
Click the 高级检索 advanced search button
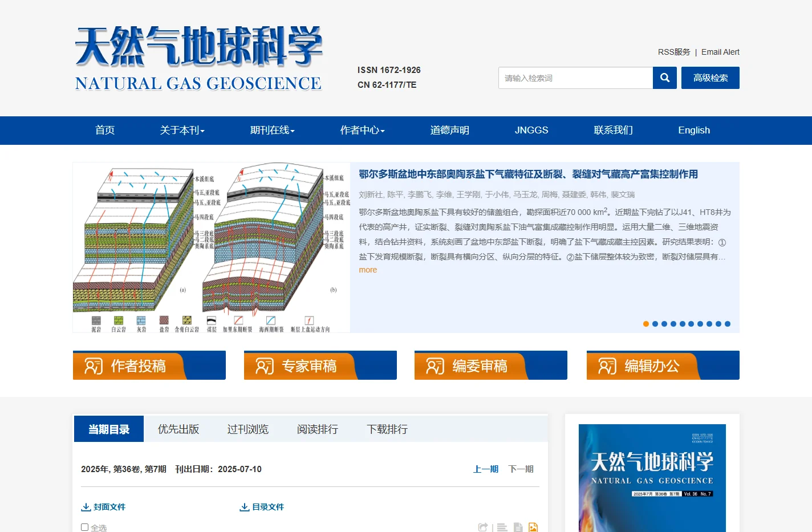point(710,78)
